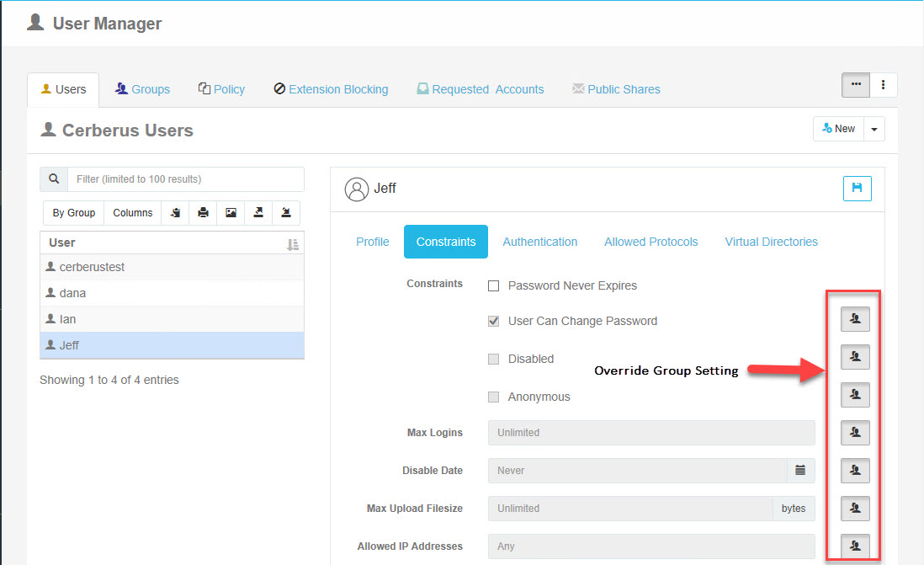Click the paste clipboard icon beside Columns
The image size is (924, 565).
coord(175,213)
